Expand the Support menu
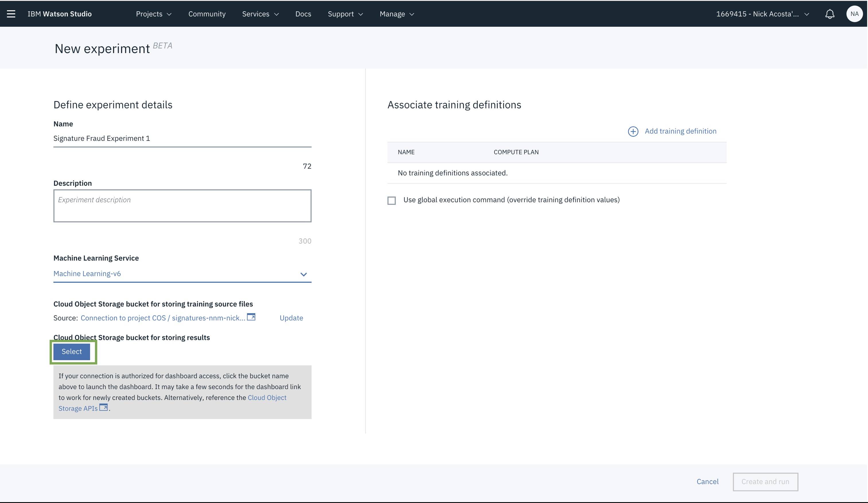Image resolution: width=868 pixels, height=503 pixels. pos(345,14)
